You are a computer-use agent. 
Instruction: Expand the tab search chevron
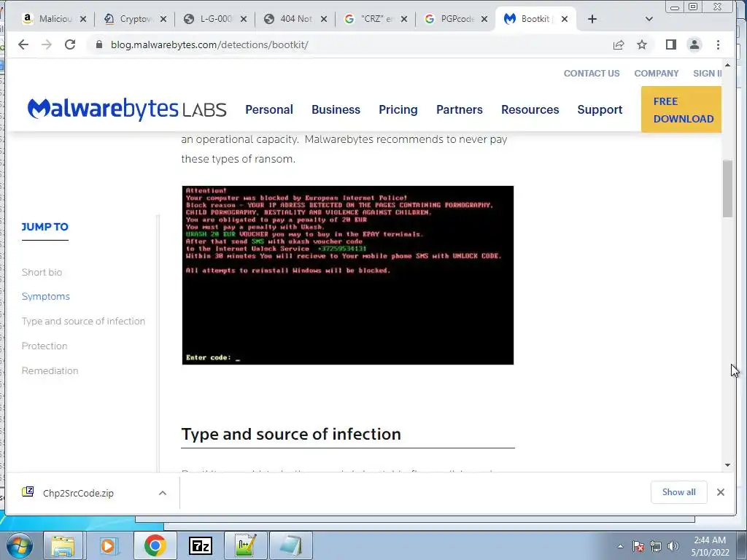click(x=649, y=19)
